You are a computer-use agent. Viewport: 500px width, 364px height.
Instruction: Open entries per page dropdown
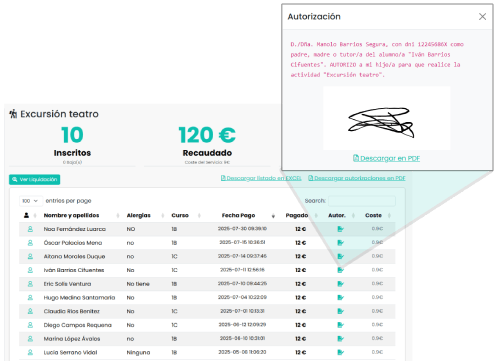pos(30,201)
